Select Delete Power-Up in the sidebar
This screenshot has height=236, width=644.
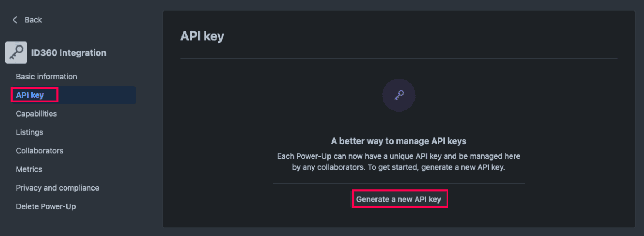(x=46, y=206)
